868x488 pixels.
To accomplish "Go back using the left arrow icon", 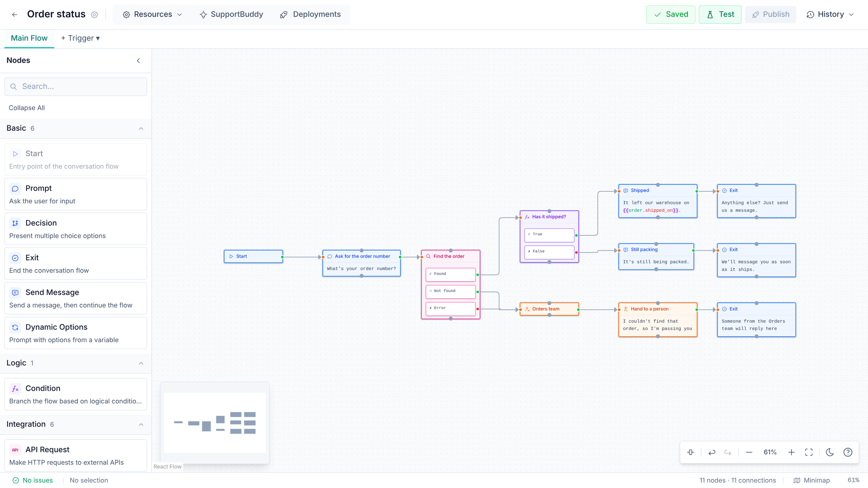I will 14,14.
